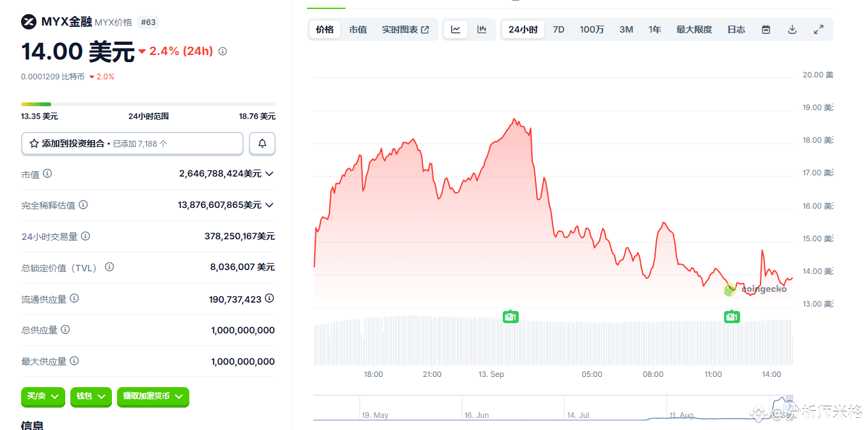The width and height of the screenshot is (868, 430).
Task: Click the 24h change info icon
Action: point(223,51)
